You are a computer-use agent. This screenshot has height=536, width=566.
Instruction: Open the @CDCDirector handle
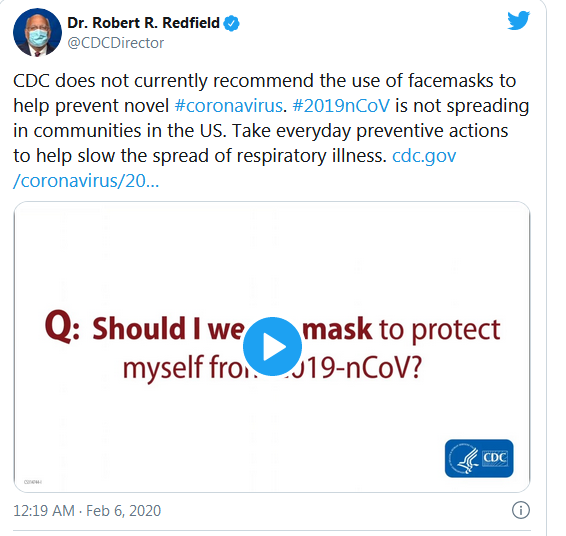116,43
